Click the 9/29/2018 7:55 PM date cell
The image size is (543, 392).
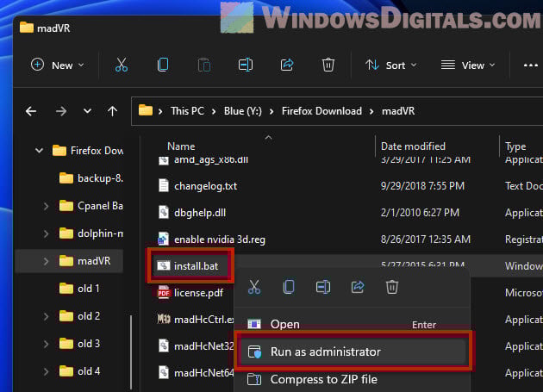coord(422,186)
